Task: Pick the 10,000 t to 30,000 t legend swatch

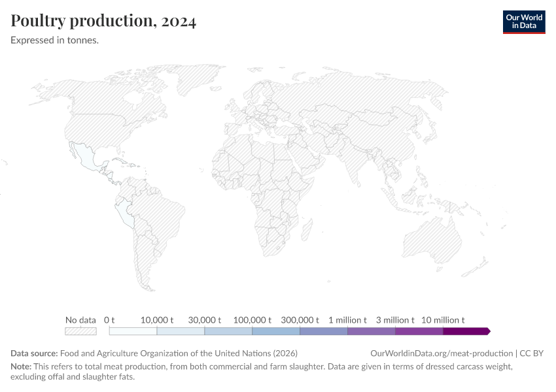Action: click(181, 331)
